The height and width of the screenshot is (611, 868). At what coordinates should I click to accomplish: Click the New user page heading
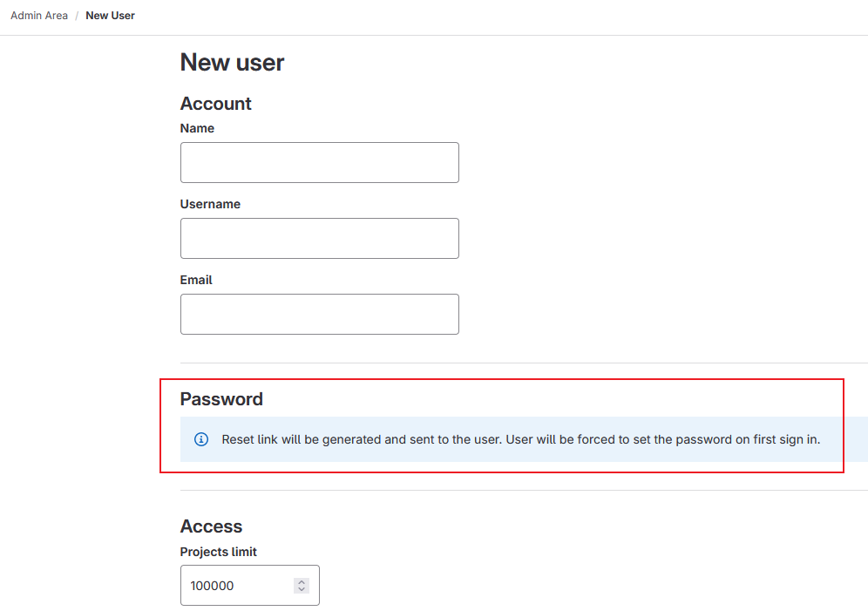(232, 63)
